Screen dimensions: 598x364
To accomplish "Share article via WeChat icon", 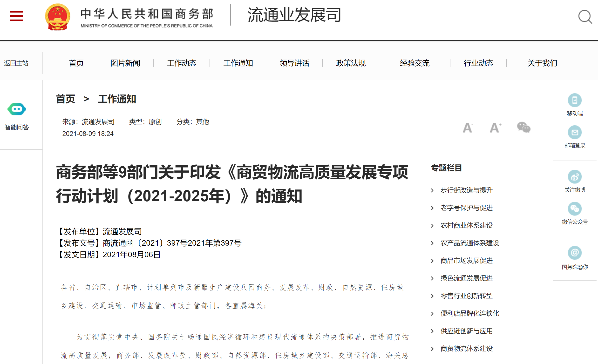I will click(523, 127).
